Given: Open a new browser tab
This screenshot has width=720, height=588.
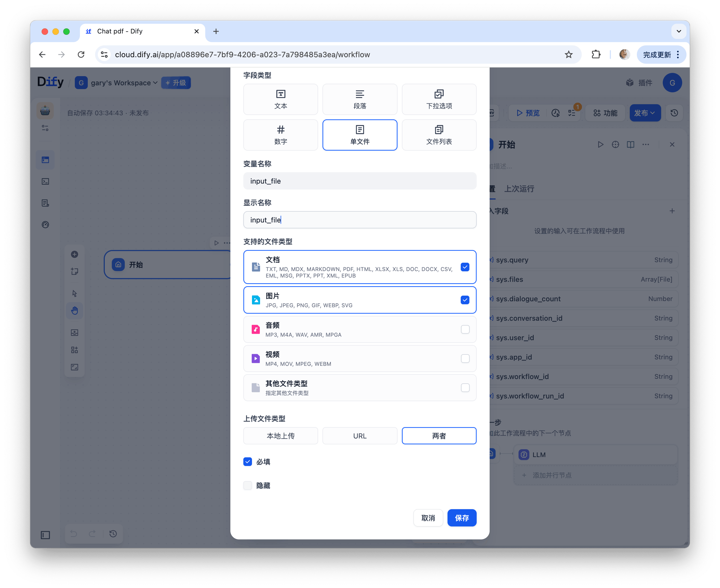Looking at the screenshot, I should click(x=216, y=31).
